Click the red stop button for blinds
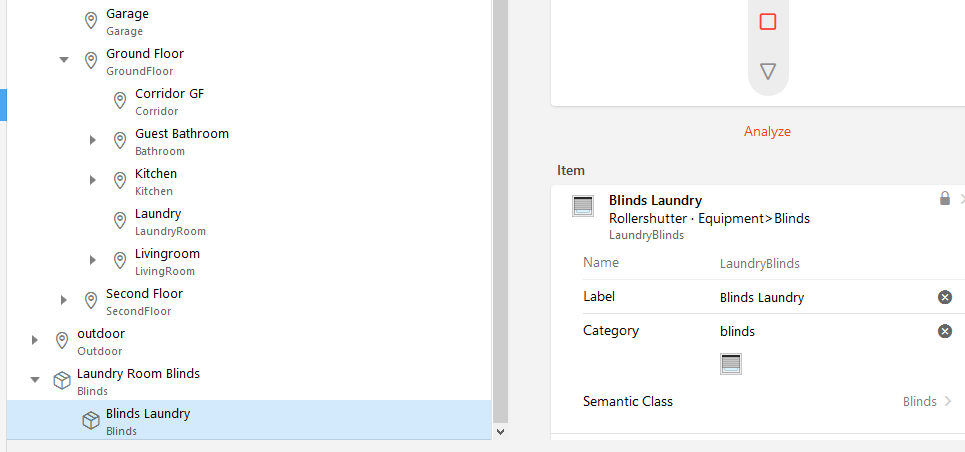 [x=768, y=22]
